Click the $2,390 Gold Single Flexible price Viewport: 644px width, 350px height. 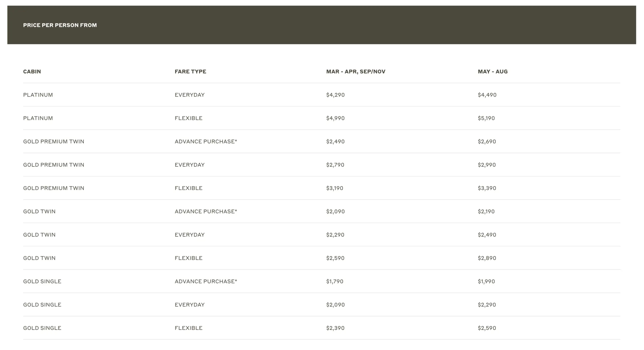point(335,328)
